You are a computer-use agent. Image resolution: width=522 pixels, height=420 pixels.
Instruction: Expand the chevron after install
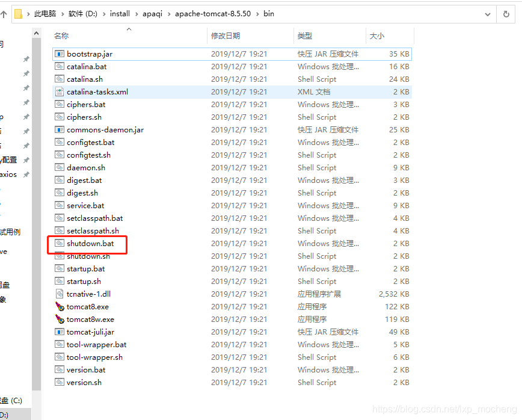137,14
